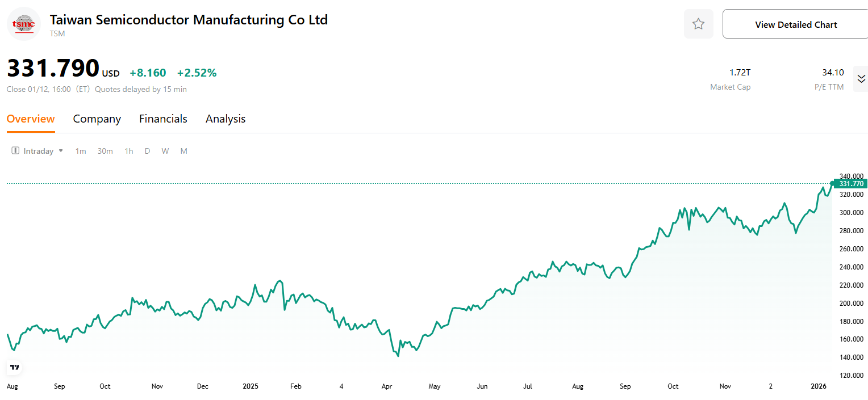This screenshot has width=868, height=400.
Task: Click the Intraday candle icon
Action: (x=15, y=151)
